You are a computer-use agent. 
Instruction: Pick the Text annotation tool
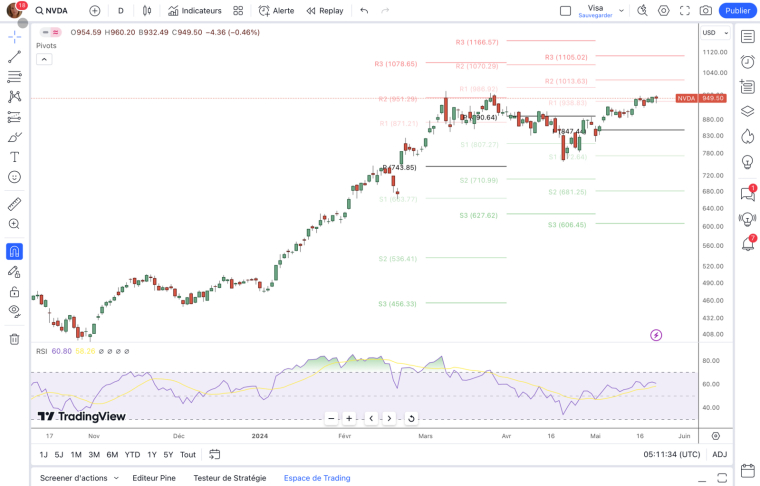point(15,157)
